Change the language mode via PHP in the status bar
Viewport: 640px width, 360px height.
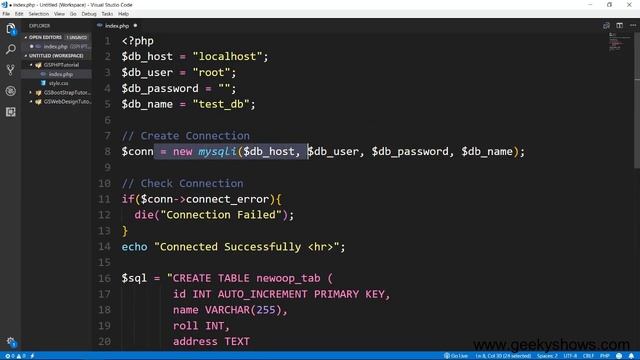point(604,356)
